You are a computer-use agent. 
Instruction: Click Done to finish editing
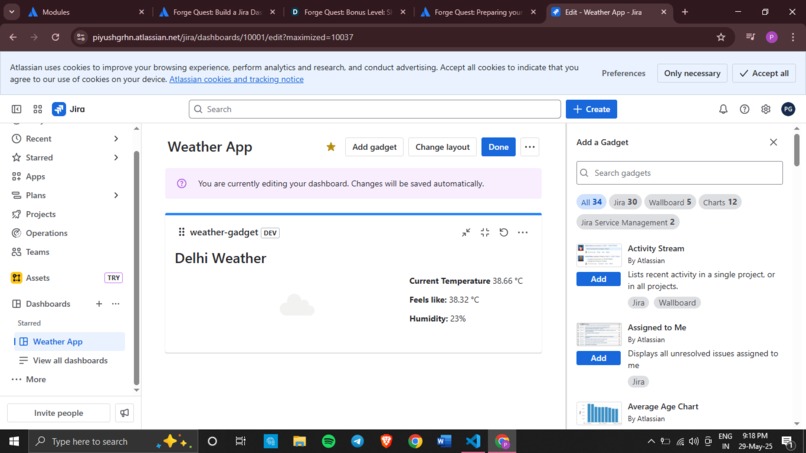click(498, 147)
